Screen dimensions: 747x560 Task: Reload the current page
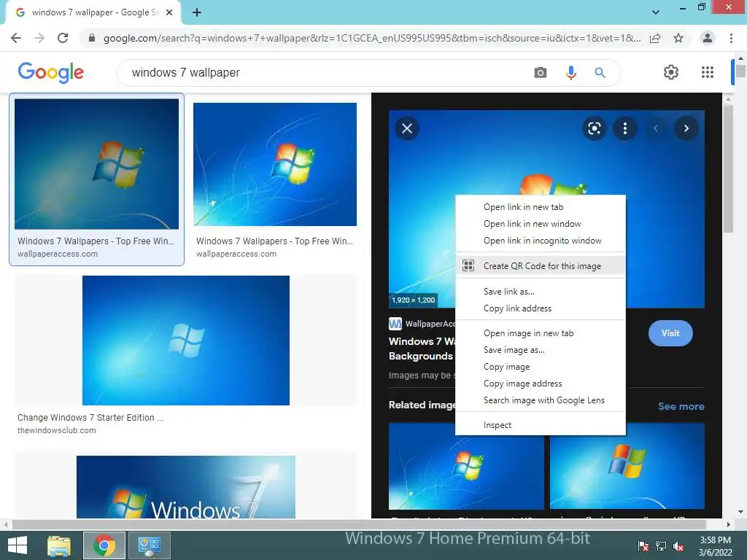[63, 38]
